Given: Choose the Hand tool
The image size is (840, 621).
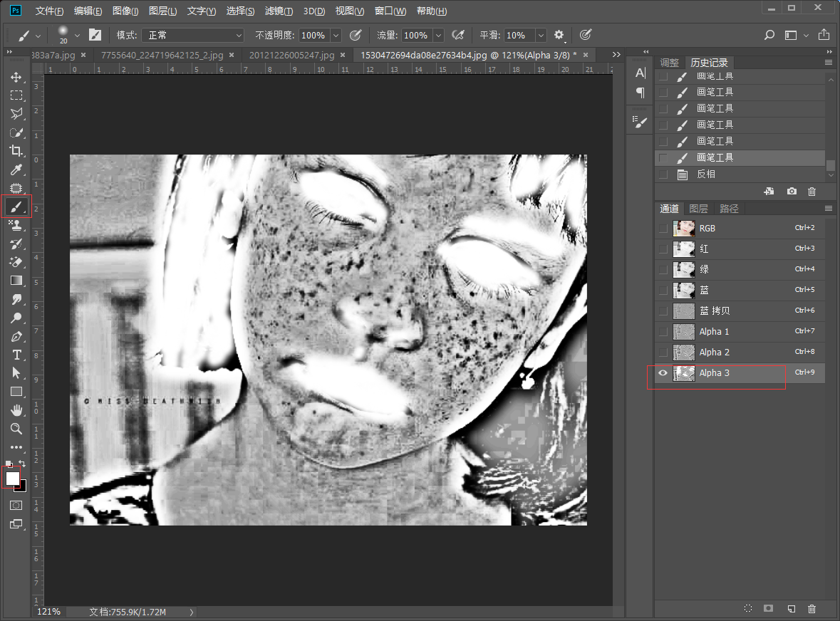Looking at the screenshot, I should (16, 410).
